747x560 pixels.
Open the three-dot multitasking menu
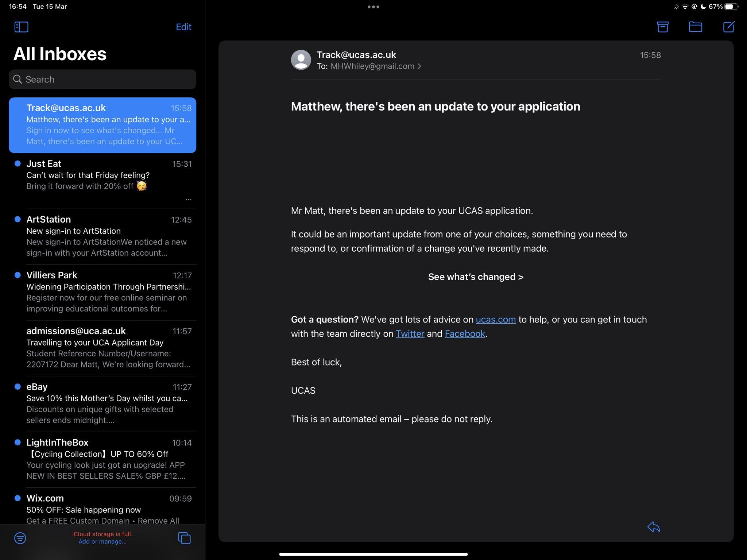coord(373,7)
